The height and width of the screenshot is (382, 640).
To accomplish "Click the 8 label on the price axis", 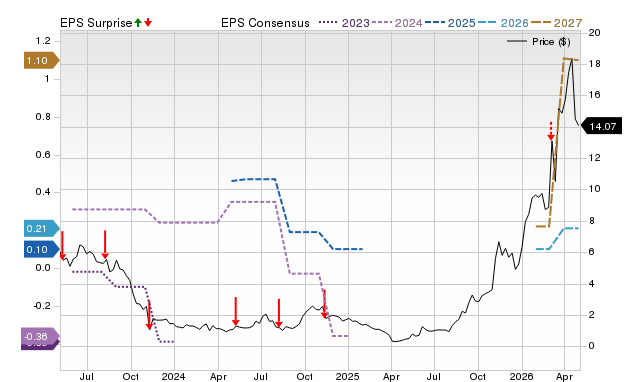I will pyautogui.click(x=591, y=221).
